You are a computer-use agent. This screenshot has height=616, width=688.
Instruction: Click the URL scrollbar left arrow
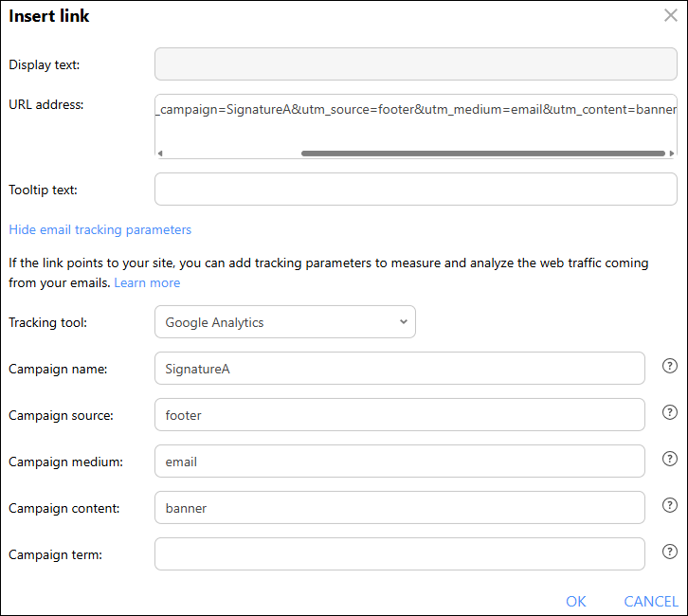pos(160,154)
